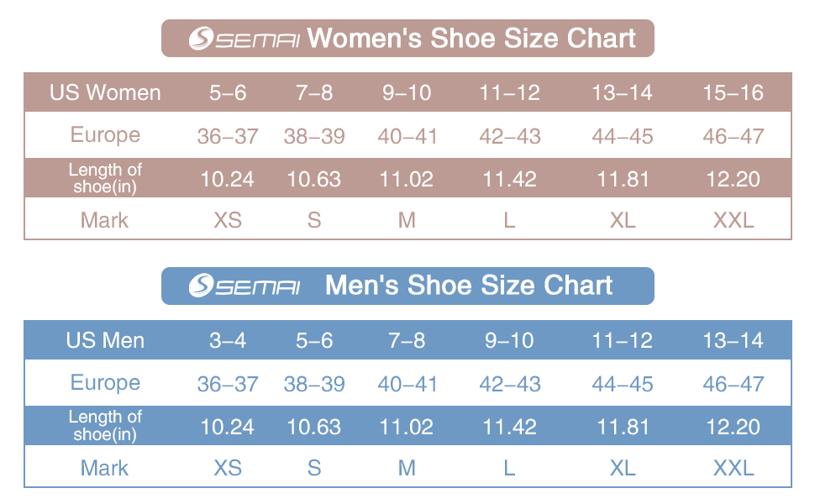Click the Men's Shoe Size Chart title
The width and height of the screenshot is (815, 504).
469,286
